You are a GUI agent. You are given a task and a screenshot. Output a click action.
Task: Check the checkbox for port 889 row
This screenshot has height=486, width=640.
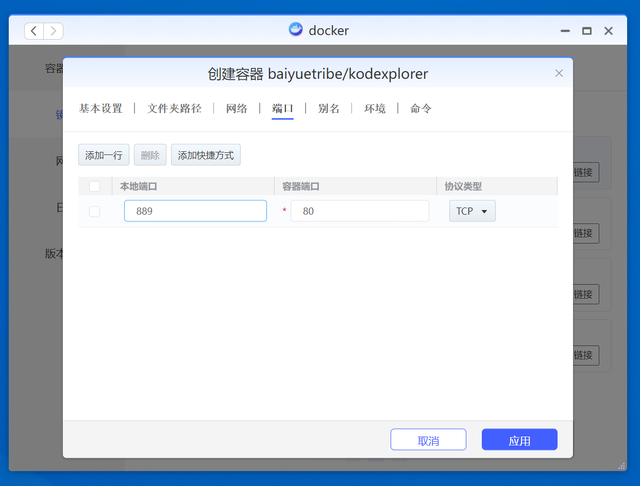click(94, 211)
